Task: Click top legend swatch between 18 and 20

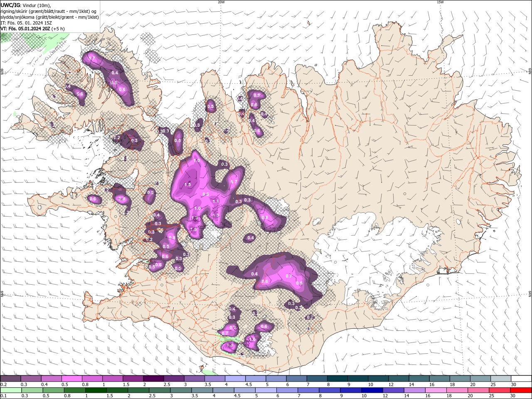Action: point(460,379)
